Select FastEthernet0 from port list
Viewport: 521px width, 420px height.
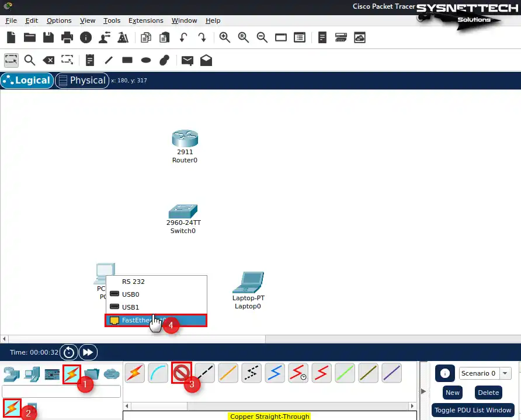click(x=156, y=320)
